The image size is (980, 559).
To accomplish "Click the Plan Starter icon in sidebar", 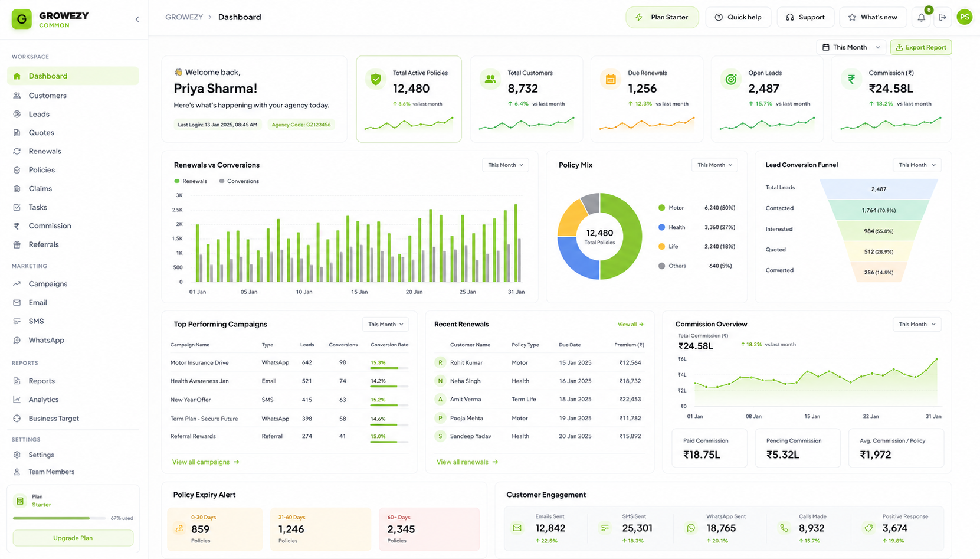I will 20,501.
